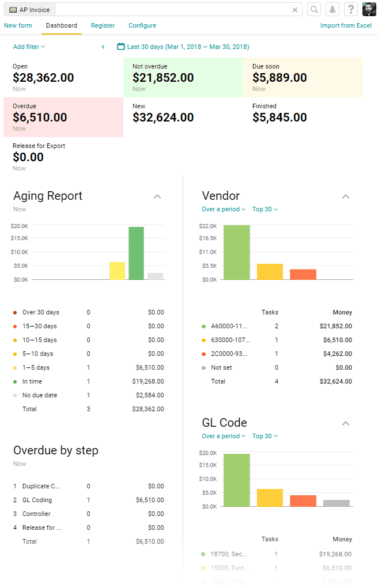Click inside the search input field
The height and width of the screenshot is (588, 378).
click(x=173, y=10)
